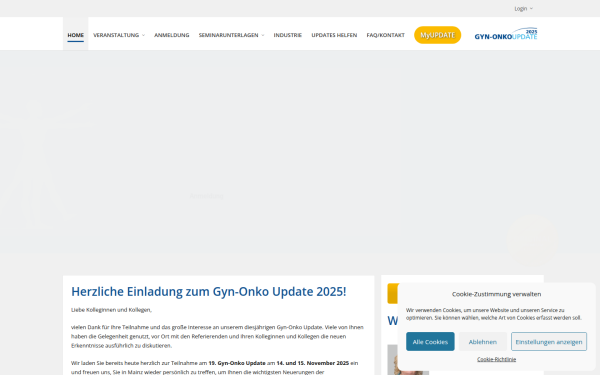
Task: Click heading Herzliche Einladung zum Gyn-Onko Update 2025
Action: tap(209, 292)
